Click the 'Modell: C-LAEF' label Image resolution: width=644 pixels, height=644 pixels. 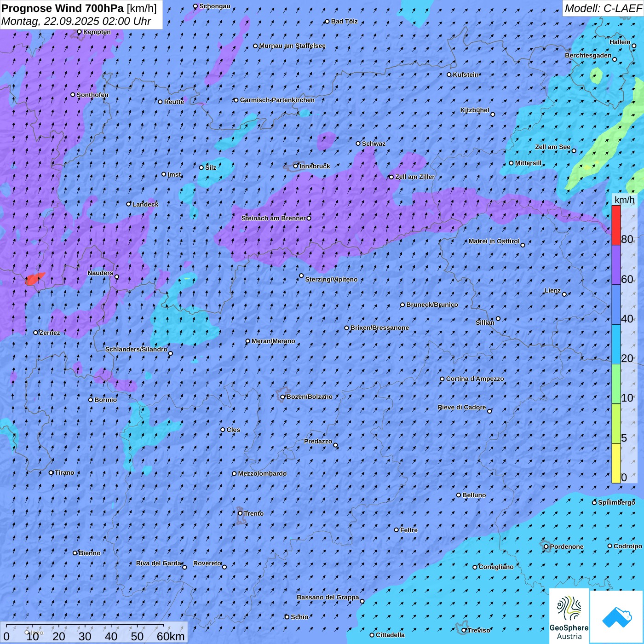603,8
